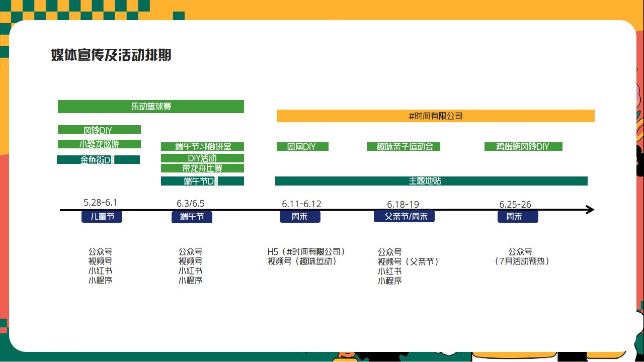Select the 小恐龙巡游 activity bar

pyautogui.click(x=99, y=144)
